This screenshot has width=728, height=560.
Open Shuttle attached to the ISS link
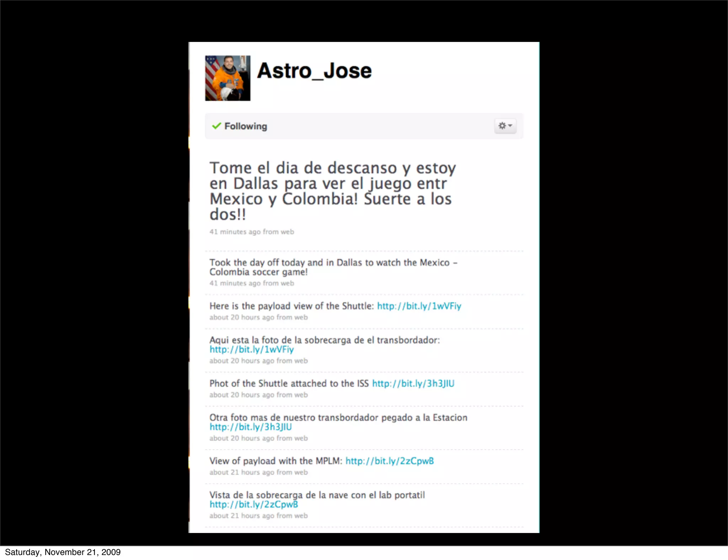pos(413,383)
